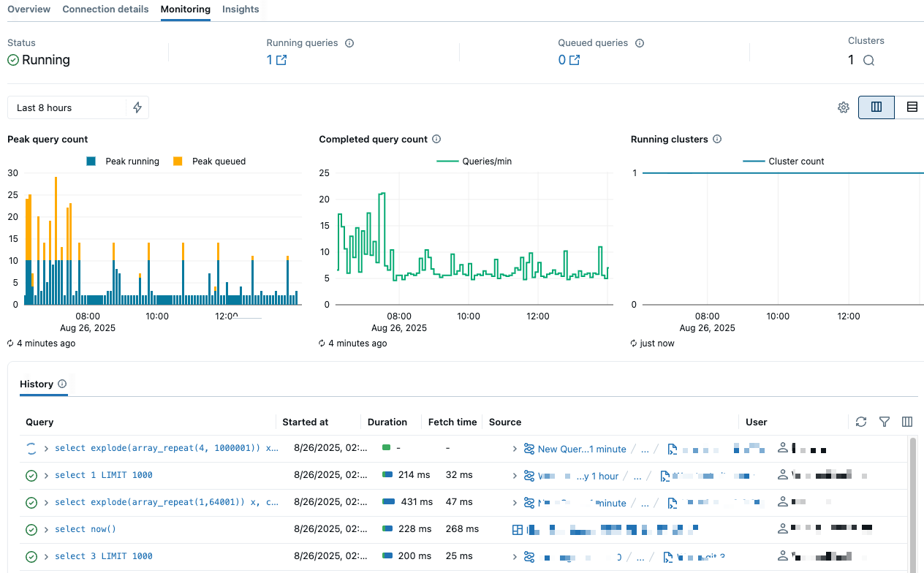Open the Running queries external link icon

pyautogui.click(x=281, y=60)
